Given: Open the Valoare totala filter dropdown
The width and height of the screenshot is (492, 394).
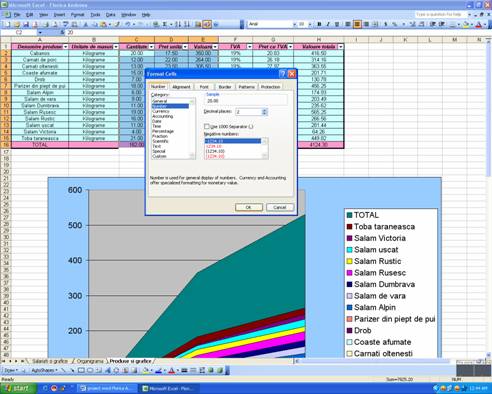Looking at the screenshot, I should [x=340, y=47].
